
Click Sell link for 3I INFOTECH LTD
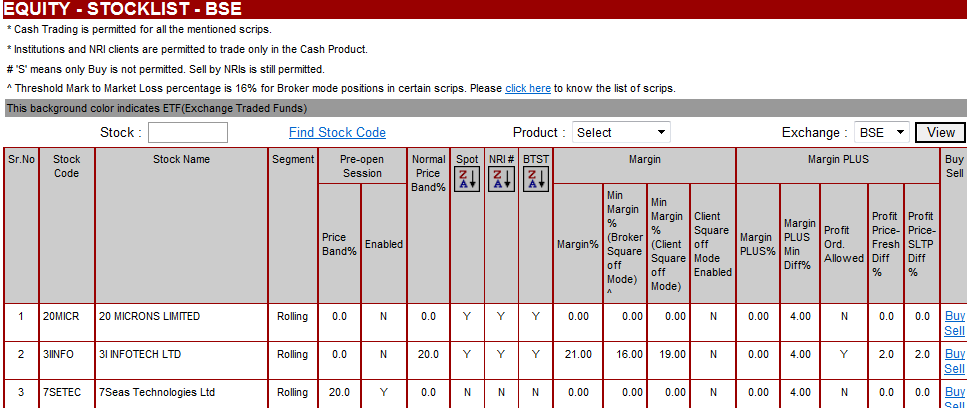[x=954, y=369]
